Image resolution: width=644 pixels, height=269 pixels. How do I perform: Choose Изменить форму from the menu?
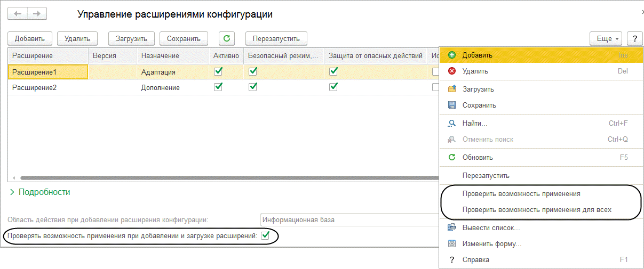point(491,244)
